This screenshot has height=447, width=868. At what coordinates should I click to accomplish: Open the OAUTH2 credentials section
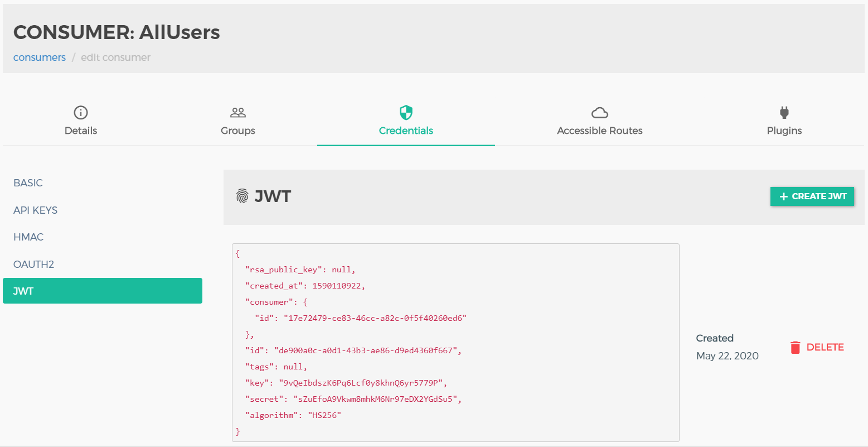coord(33,263)
